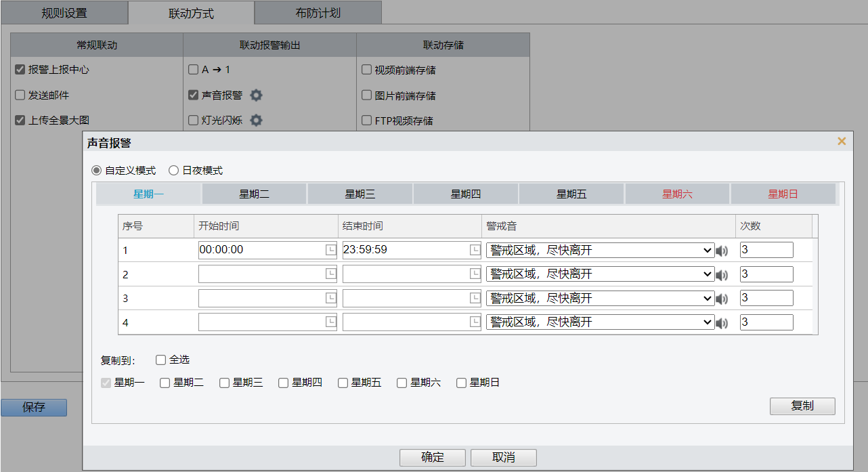
Task: Enable FTP视频存储 checkbox
Action: pos(366,121)
